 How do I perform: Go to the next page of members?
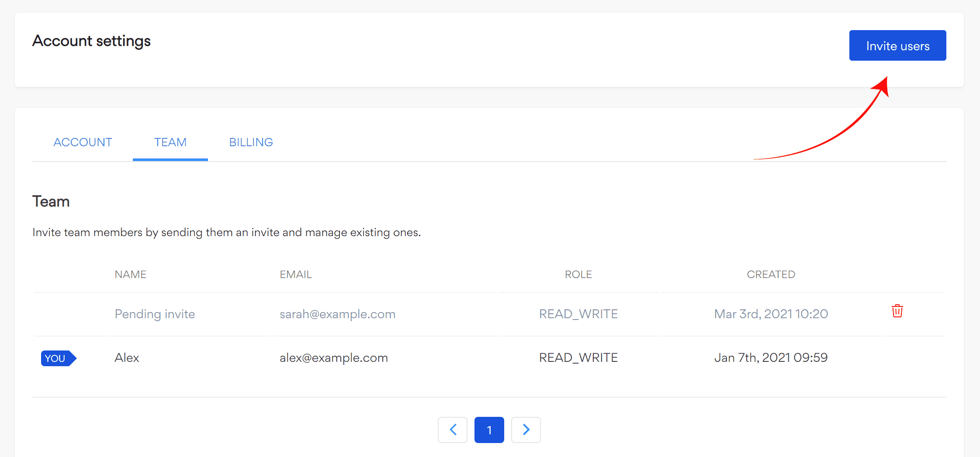(x=526, y=430)
